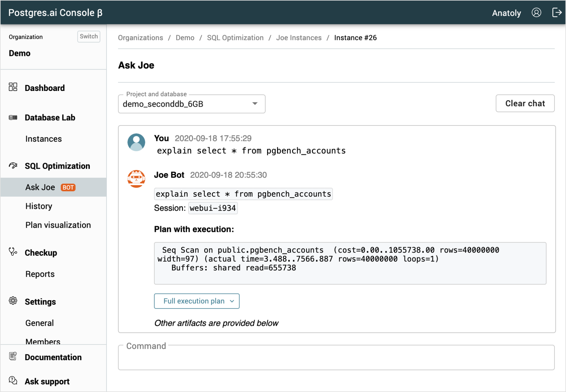Click the Organizations breadcrumb link

pyautogui.click(x=140, y=38)
